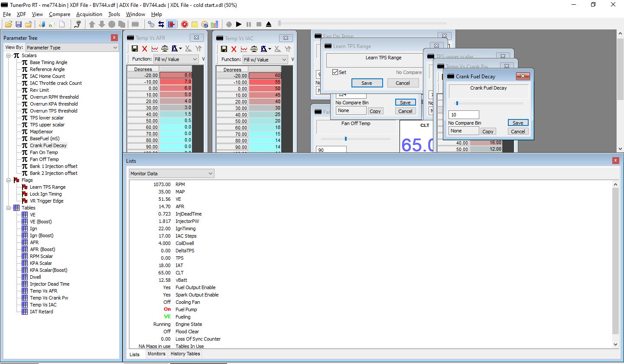
Task: Click the bar chart histogram toolbar icon
Action: pyautogui.click(x=214, y=24)
